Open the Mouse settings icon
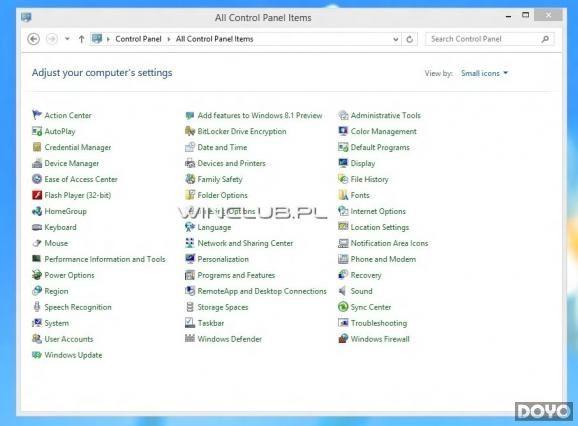This screenshot has height=426, width=578. click(x=37, y=243)
